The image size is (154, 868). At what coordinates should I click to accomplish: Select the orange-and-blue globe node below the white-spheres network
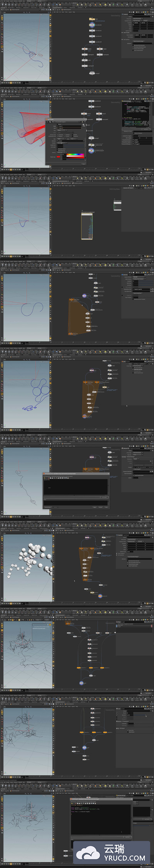pos(100,596)
